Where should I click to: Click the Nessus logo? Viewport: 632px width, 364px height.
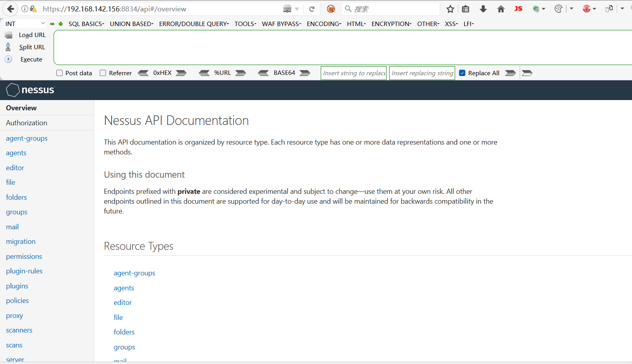30,90
